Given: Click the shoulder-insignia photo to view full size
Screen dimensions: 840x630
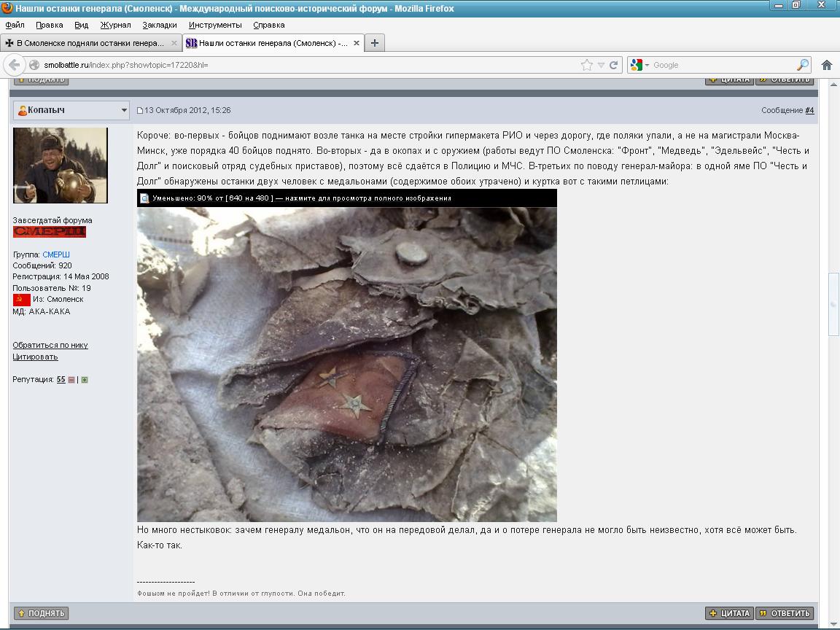Looking at the screenshot, I should coord(347,365).
